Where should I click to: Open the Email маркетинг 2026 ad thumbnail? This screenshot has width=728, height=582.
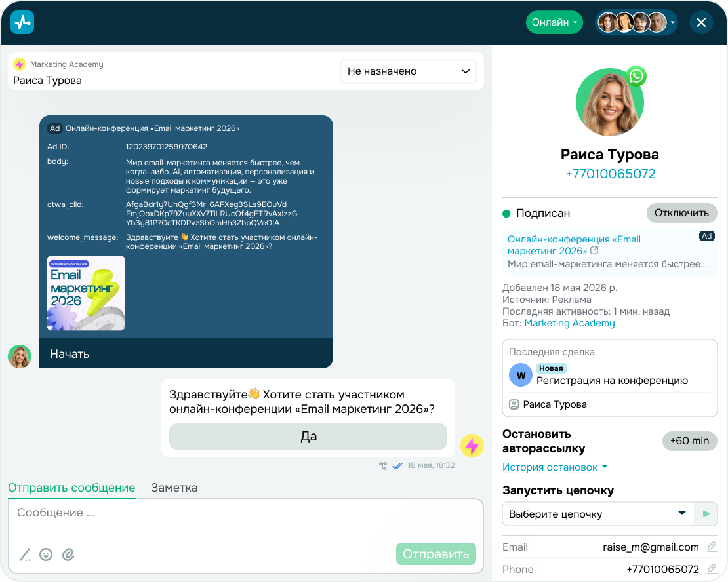coord(86,293)
